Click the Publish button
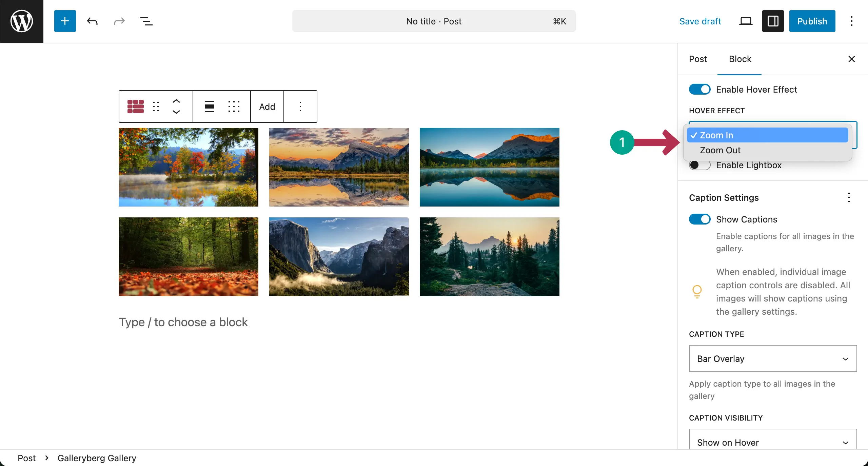The width and height of the screenshot is (868, 466). pos(812,21)
